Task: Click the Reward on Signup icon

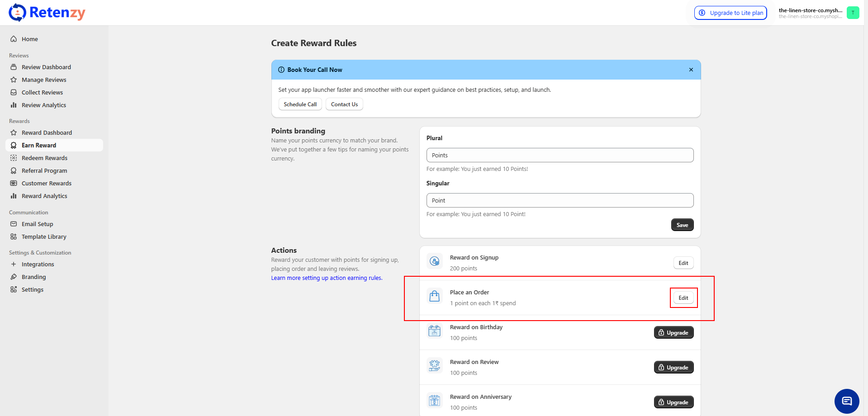Action: coord(434,261)
